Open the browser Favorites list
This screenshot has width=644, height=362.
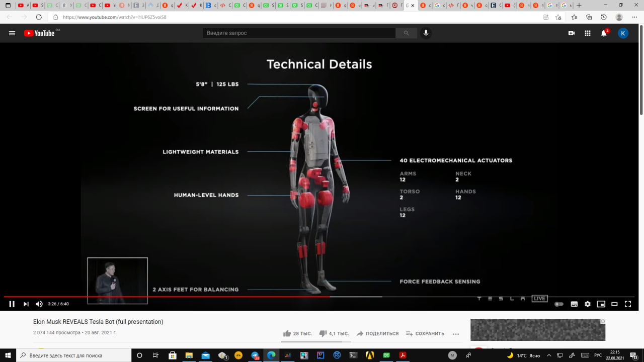coord(574,17)
